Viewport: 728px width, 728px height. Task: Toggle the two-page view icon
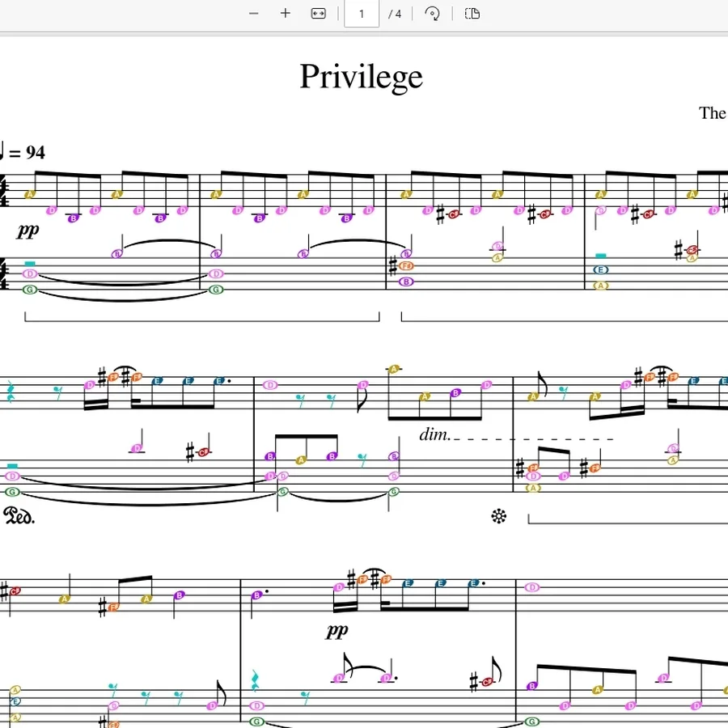[472, 14]
